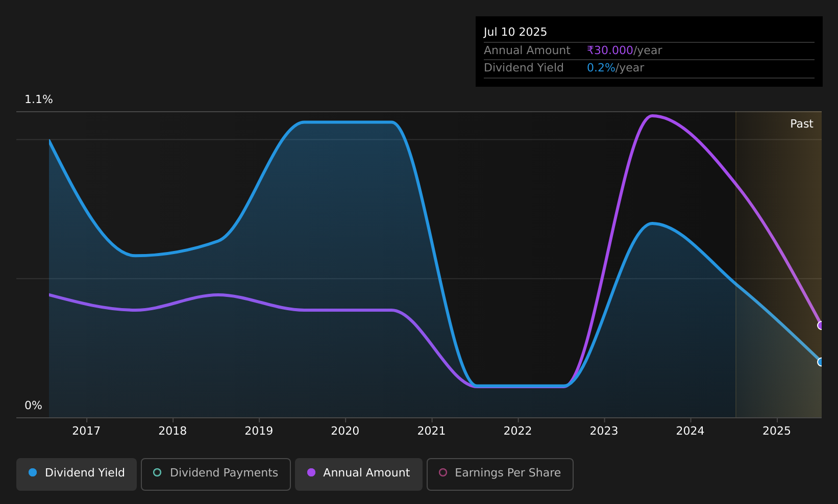Viewport: 838px width, 504px height.
Task: Select the blue endpoint marker on the chart
Action: pos(821,362)
